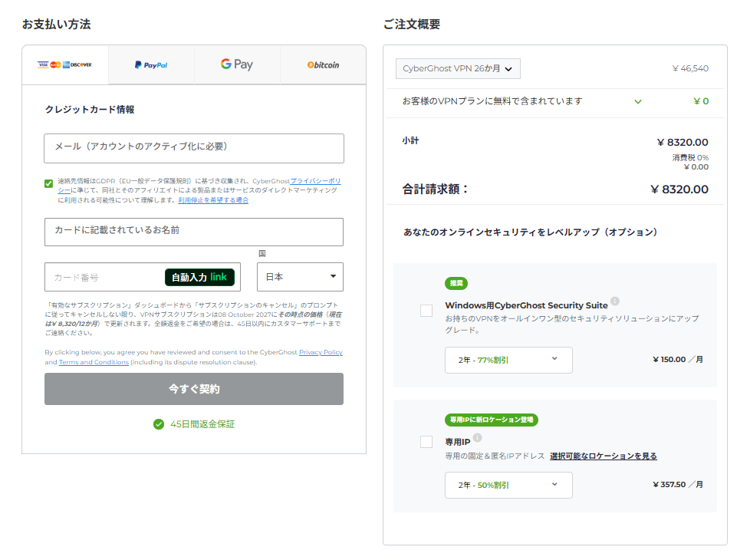The image size is (750, 560).
Task: Click the 合計請求額 total ¥ 8320.00
Action: [679, 189]
